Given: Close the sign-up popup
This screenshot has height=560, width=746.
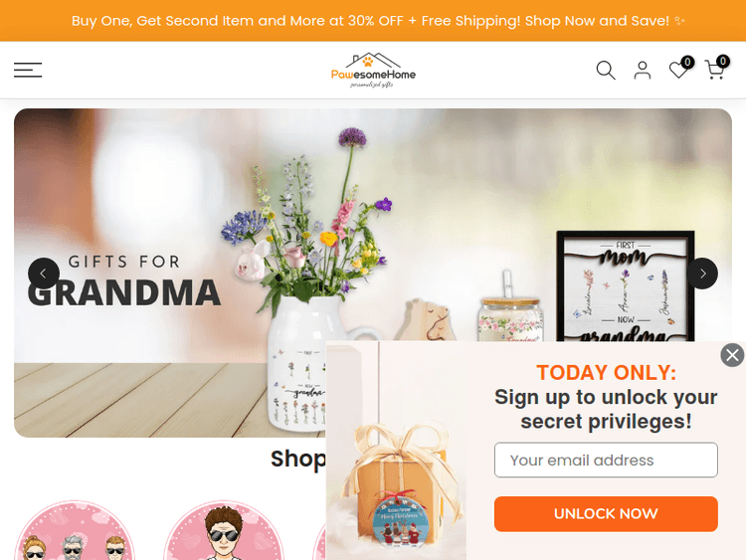Looking at the screenshot, I should [x=732, y=355].
